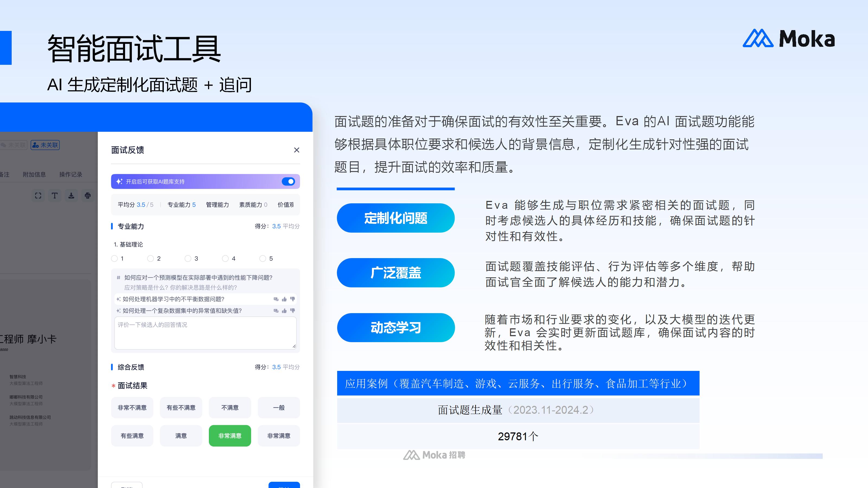This screenshot has height=488, width=868.
Task: Give a thumbs up to the imbalanced data question
Action: click(285, 299)
